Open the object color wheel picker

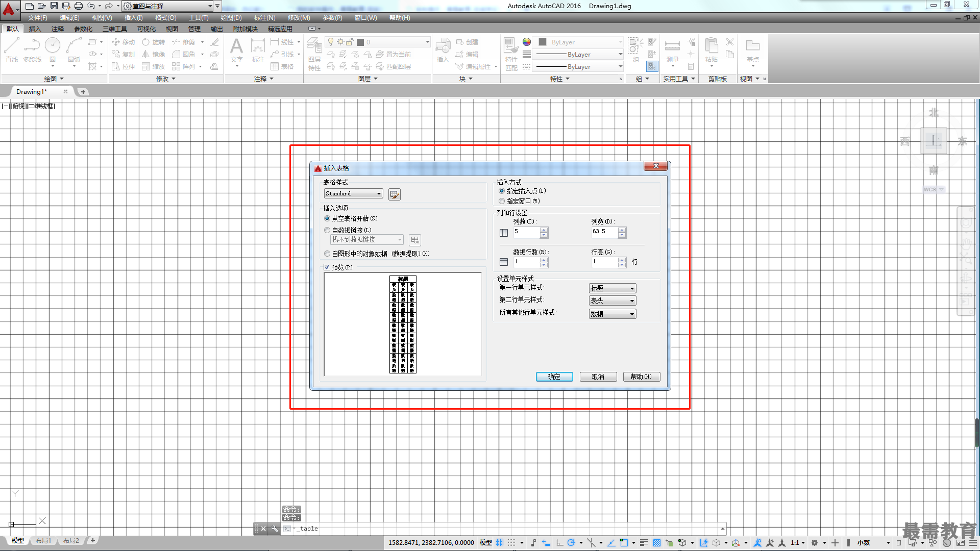click(527, 42)
